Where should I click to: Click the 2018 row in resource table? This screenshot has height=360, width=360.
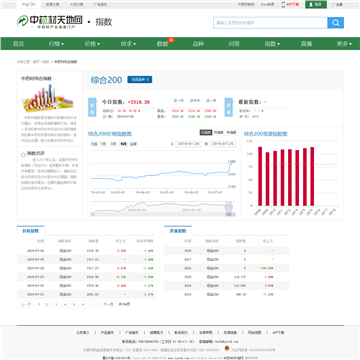227,251
